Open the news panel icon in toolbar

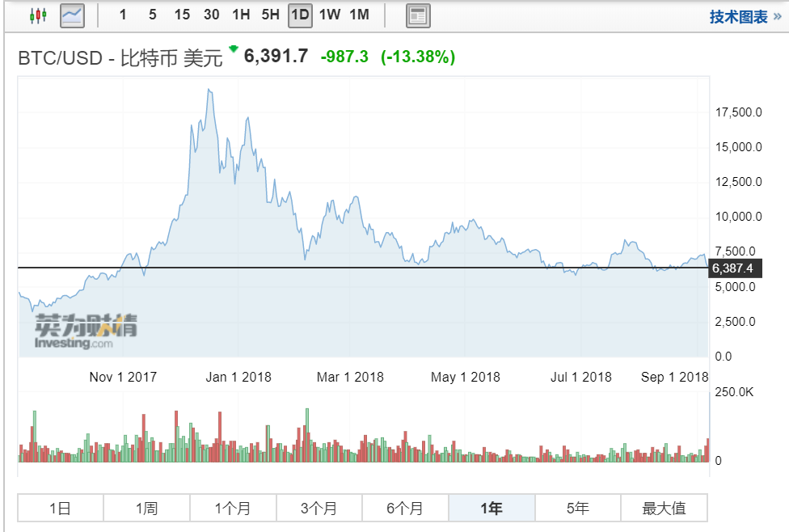[417, 15]
